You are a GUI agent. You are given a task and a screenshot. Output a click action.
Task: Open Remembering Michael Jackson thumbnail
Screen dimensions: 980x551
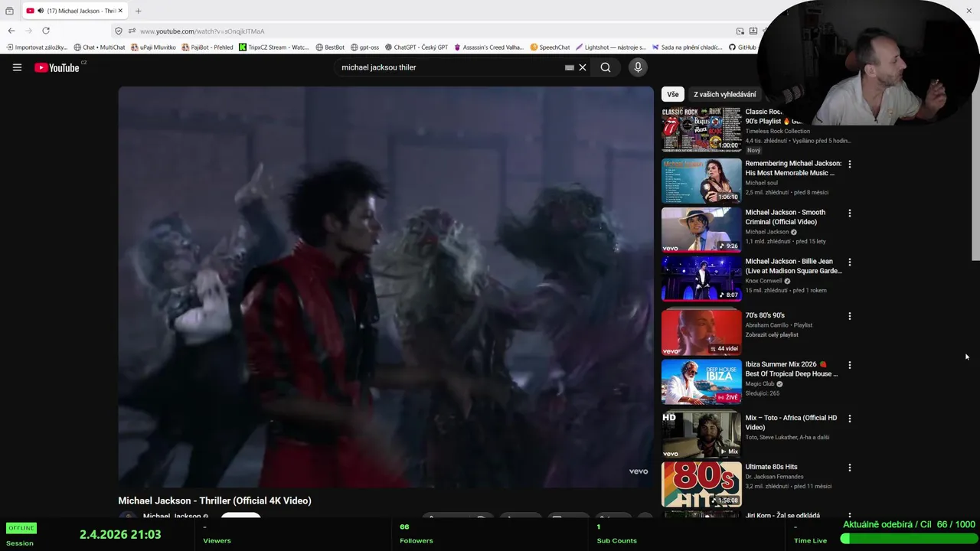pos(701,181)
